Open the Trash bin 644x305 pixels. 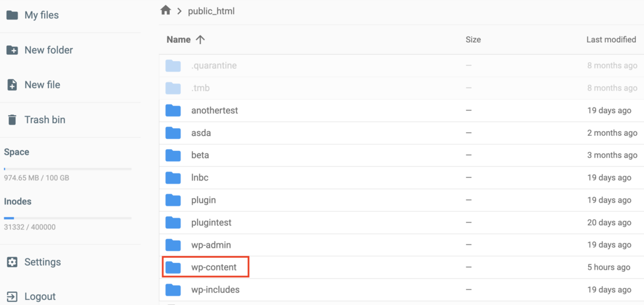tap(44, 119)
